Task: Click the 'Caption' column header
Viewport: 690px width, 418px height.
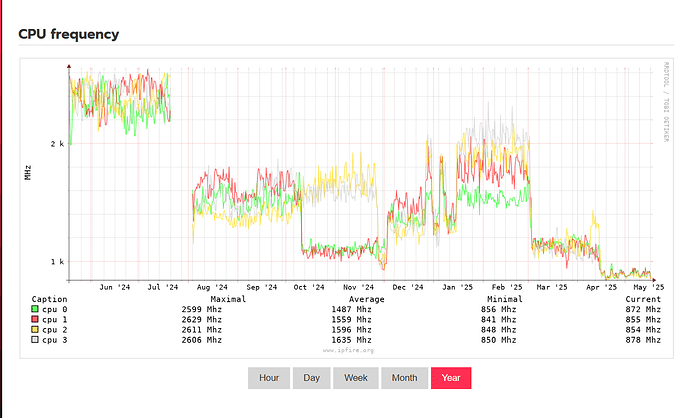Action: pyautogui.click(x=49, y=299)
